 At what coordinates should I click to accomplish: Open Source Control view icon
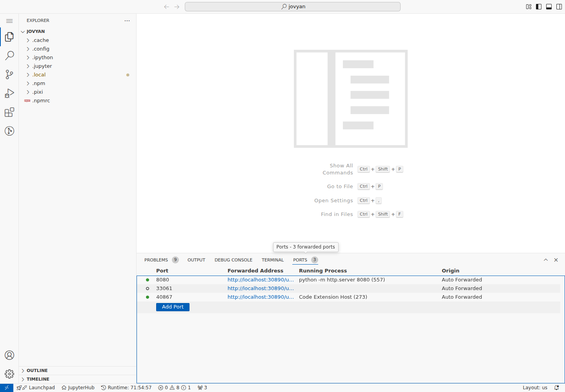click(9, 74)
